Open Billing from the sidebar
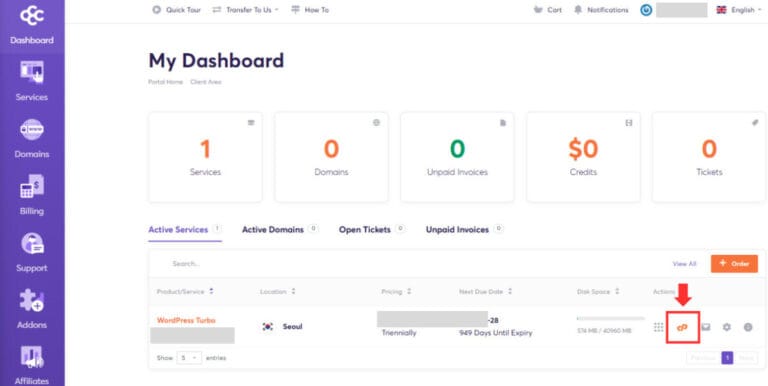 32,195
